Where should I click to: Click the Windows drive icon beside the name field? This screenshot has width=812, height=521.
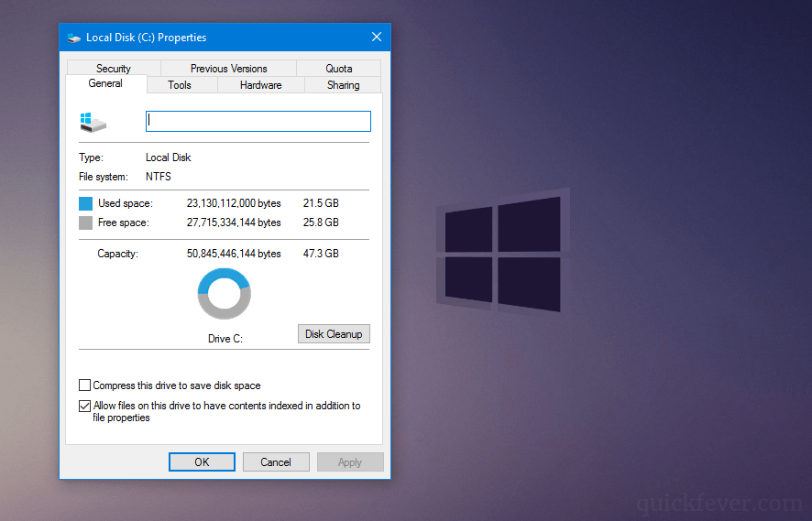point(93,122)
